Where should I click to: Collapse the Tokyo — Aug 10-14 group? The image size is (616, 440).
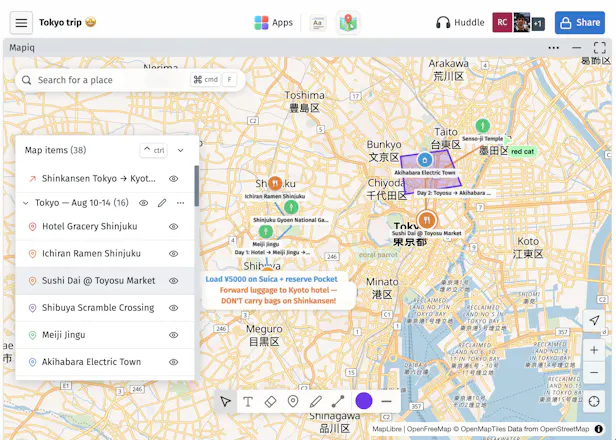tap(26, 203)
